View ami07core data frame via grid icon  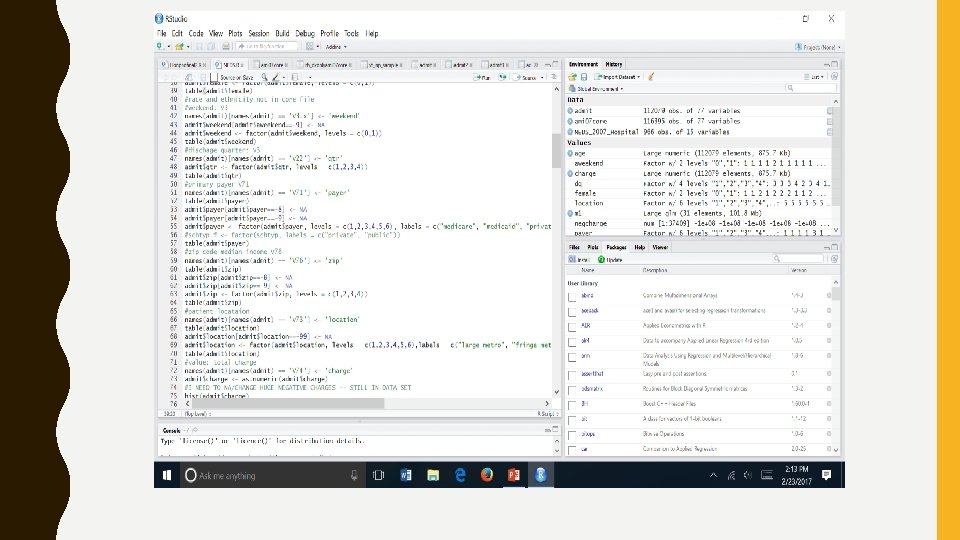click(830, 121)
